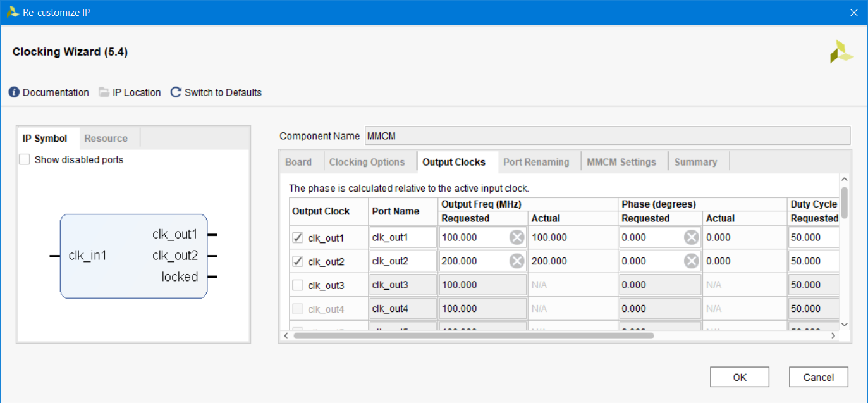Clear clk_out1 requested output frequency field
Image resolution: width=868 pixels, height=403 pixels.
tap(517, 237)
